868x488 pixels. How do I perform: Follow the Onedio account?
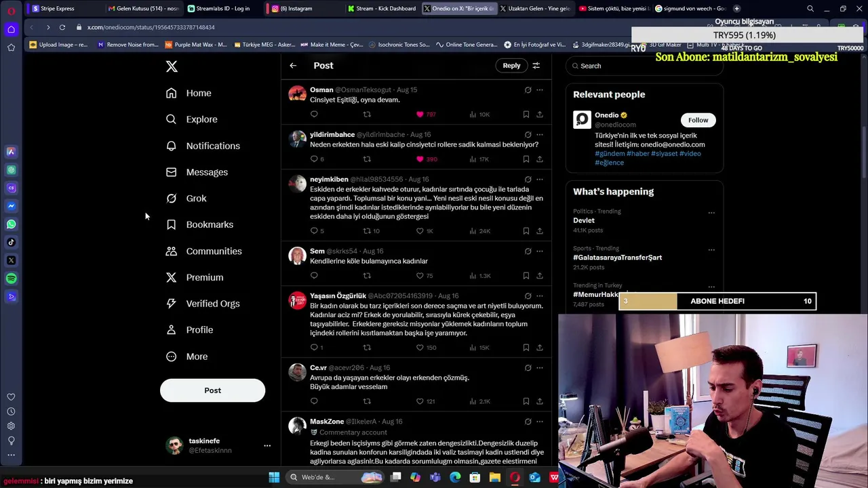(x=698, y=120)
